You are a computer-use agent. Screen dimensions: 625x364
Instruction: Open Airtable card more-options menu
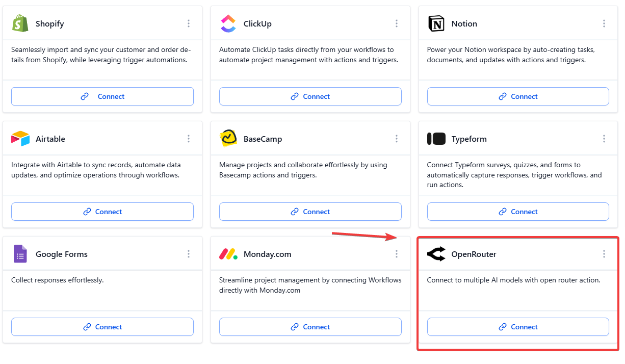click(x=189, y=139)
